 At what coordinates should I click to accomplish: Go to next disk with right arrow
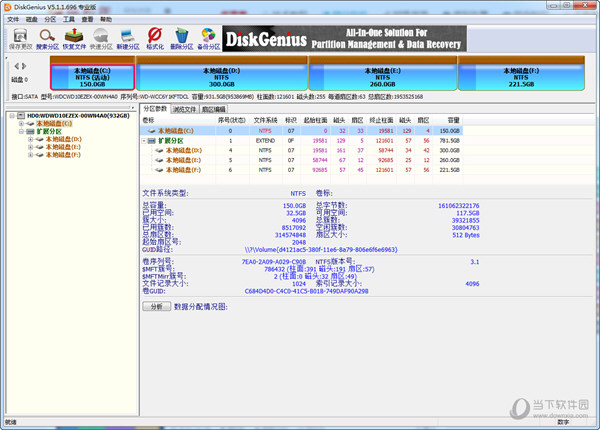(x=24, y=66)
